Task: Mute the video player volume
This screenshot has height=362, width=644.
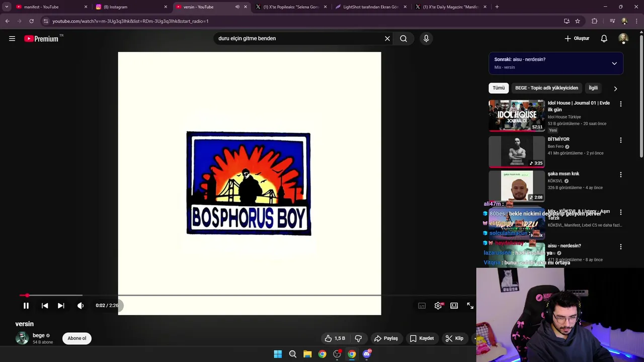Action: [x=80, y=306]
